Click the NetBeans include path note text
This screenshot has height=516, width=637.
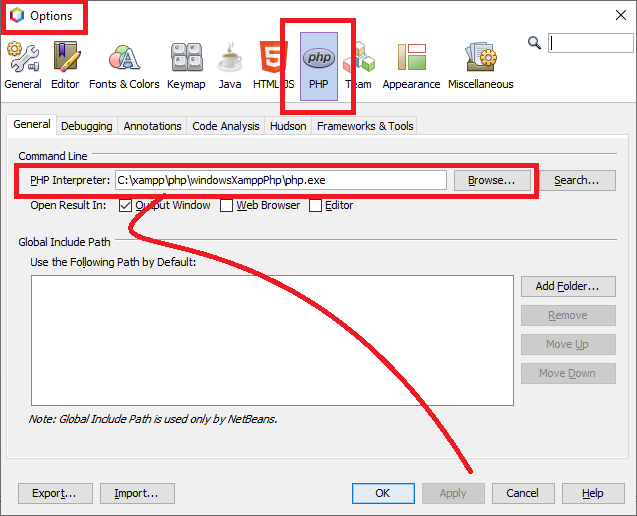tap(153, 419)
